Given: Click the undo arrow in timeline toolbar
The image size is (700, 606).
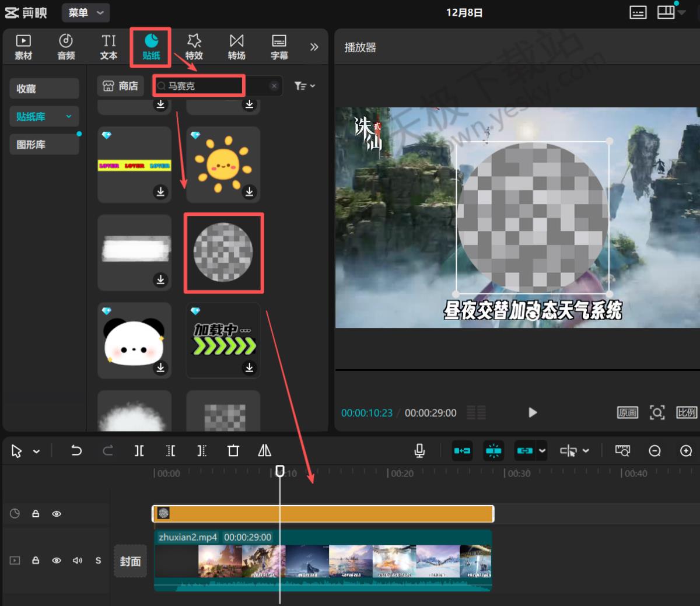Looking at the screenshot, I should 76,450.
